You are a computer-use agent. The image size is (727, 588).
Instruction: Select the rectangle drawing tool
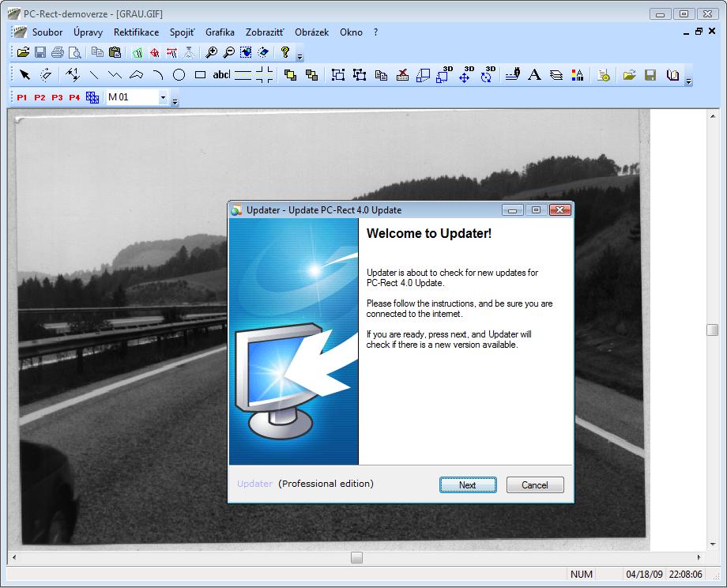point(200,74)
